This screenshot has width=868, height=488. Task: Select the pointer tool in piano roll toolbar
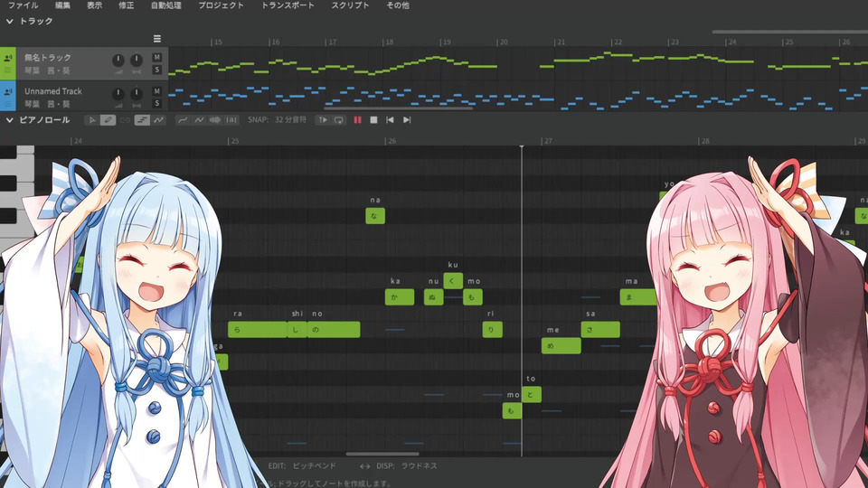92,120
